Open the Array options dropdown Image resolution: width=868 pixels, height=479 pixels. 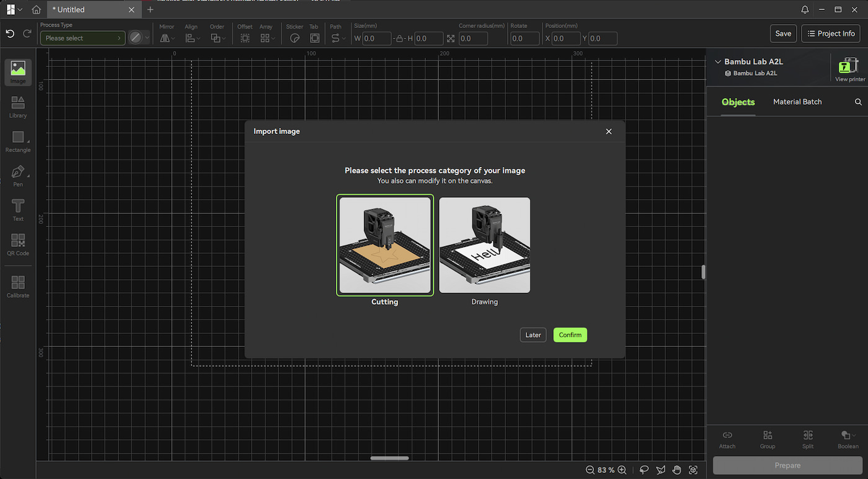point(268,38)
